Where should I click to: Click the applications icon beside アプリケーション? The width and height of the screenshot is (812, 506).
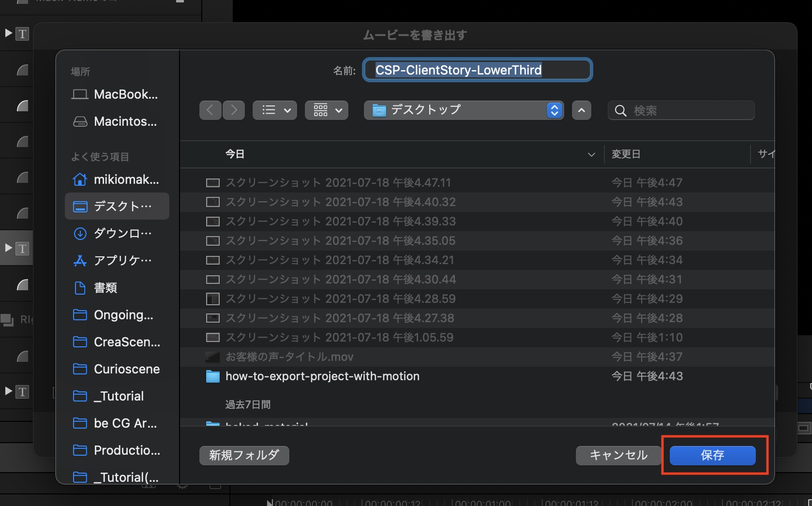80,261
